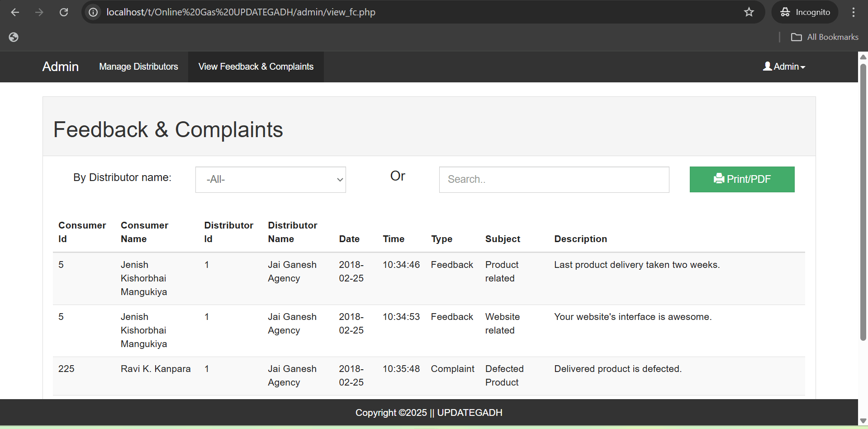Select View Feedback & Complaints tab

coord(256,67)
